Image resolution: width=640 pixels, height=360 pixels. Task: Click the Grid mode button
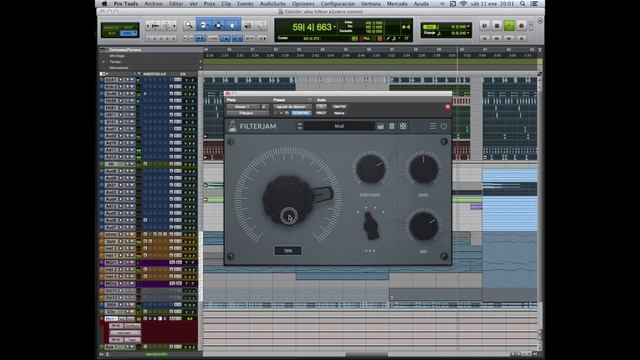point(128,33)
